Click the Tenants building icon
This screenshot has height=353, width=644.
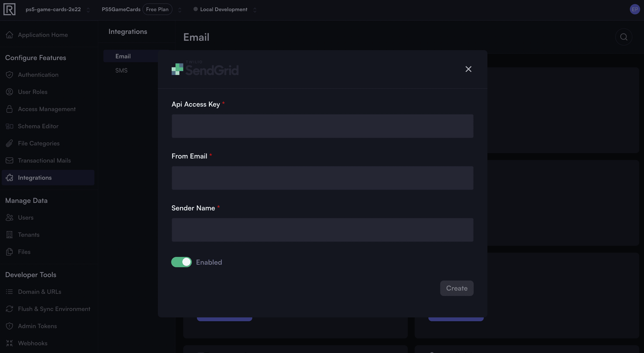click(9, 235)
